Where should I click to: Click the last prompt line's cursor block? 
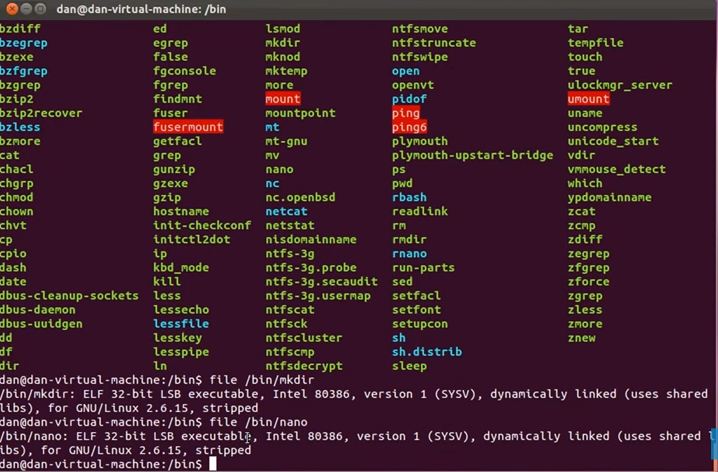pyautogui.click(x=212, y=464)
